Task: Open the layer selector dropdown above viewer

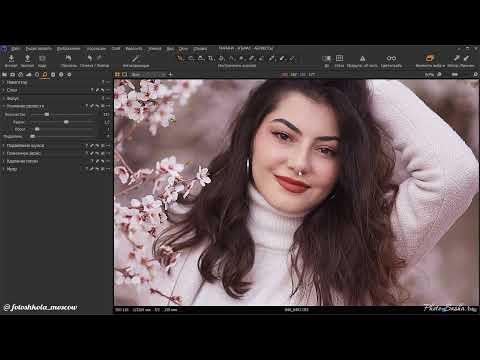Action: click(148, 75)
